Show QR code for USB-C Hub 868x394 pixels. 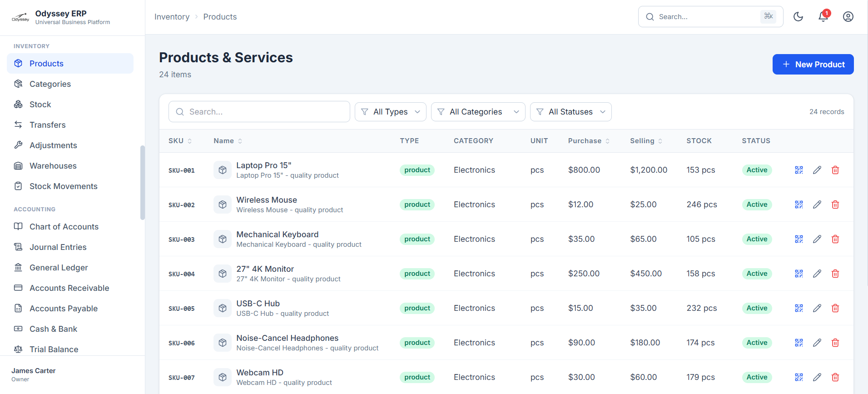tap(799, 308)
